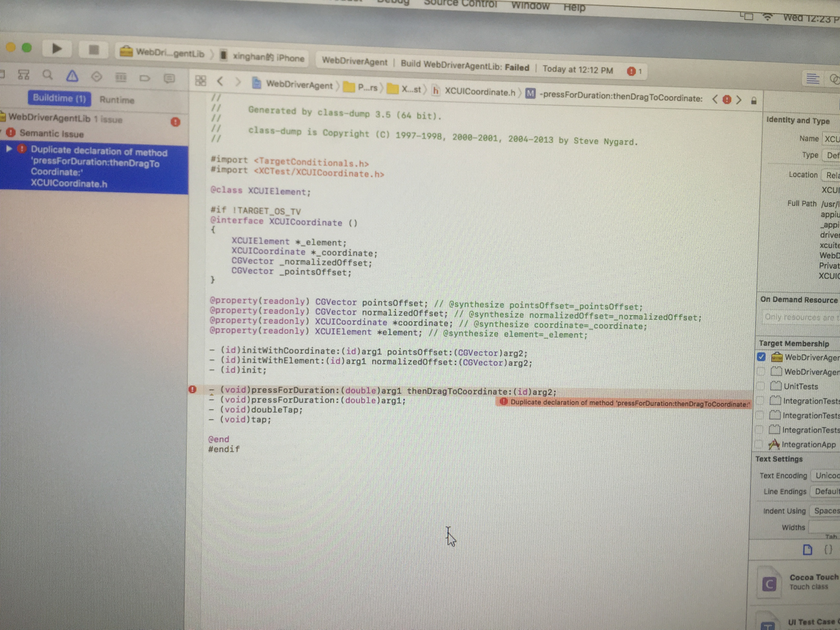Click the Stop build button

(x=94, y=50)
